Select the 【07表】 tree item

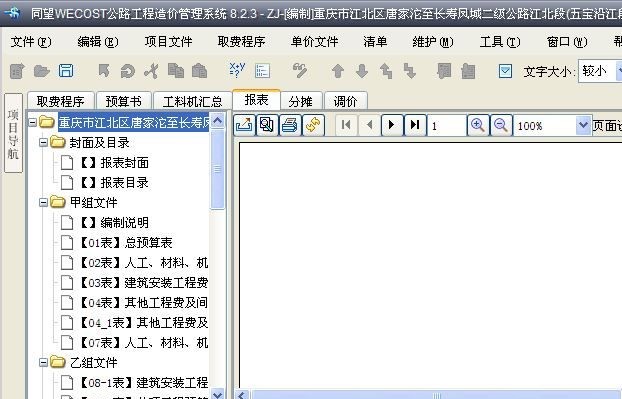click(144, 342)
